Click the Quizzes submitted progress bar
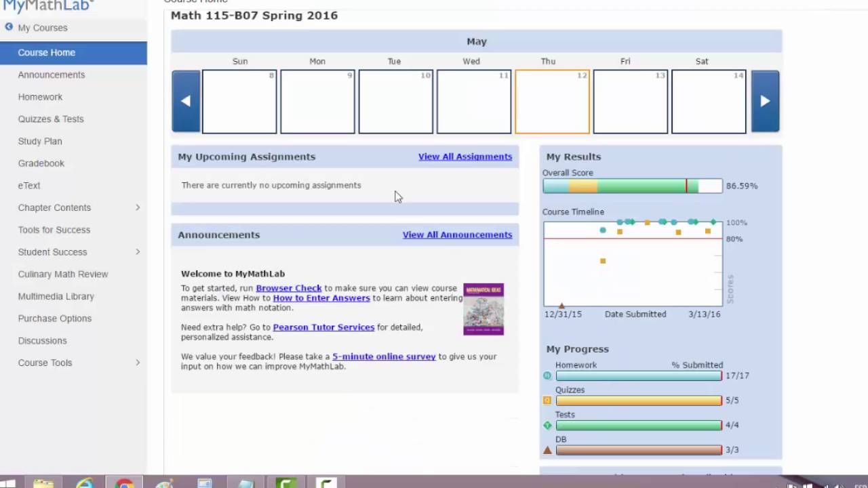 [639, 401]
